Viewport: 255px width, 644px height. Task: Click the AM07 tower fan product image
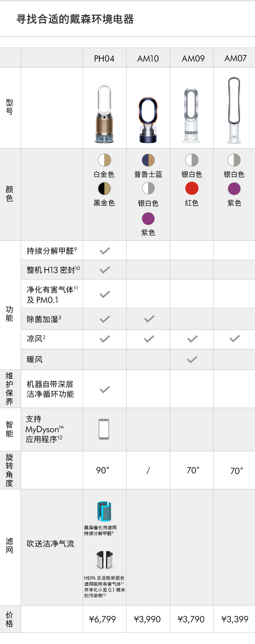pos(234,110)
